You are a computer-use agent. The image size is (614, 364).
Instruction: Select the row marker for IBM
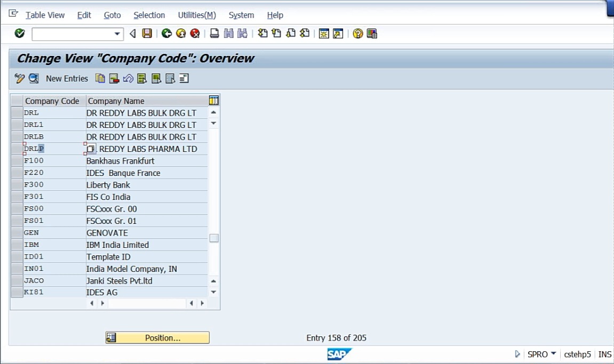tap(17, 245)
